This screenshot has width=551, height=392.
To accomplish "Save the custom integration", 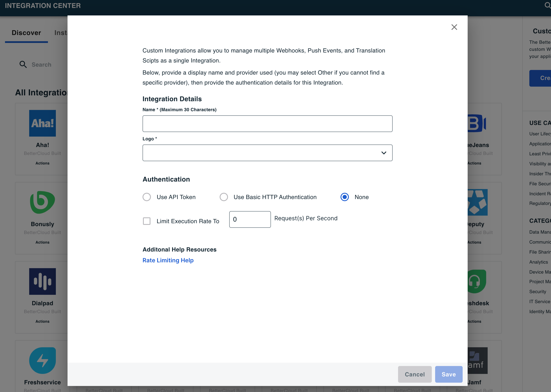I will 449,374.
